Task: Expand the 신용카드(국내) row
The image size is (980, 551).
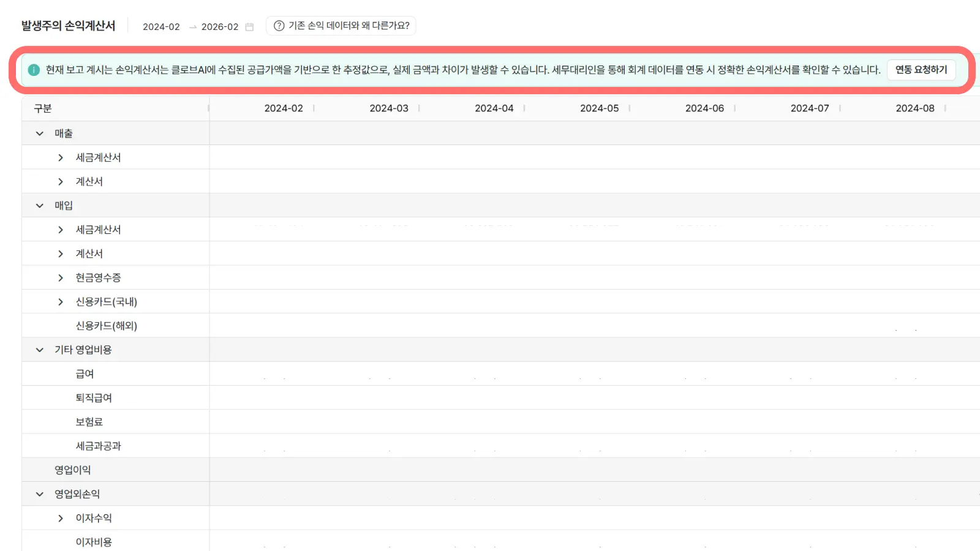Action: pyautogui.click(x=61, y=302)
